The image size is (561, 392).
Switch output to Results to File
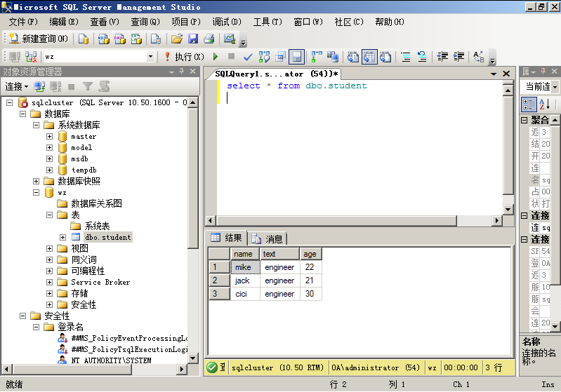(x=385, y=57)
